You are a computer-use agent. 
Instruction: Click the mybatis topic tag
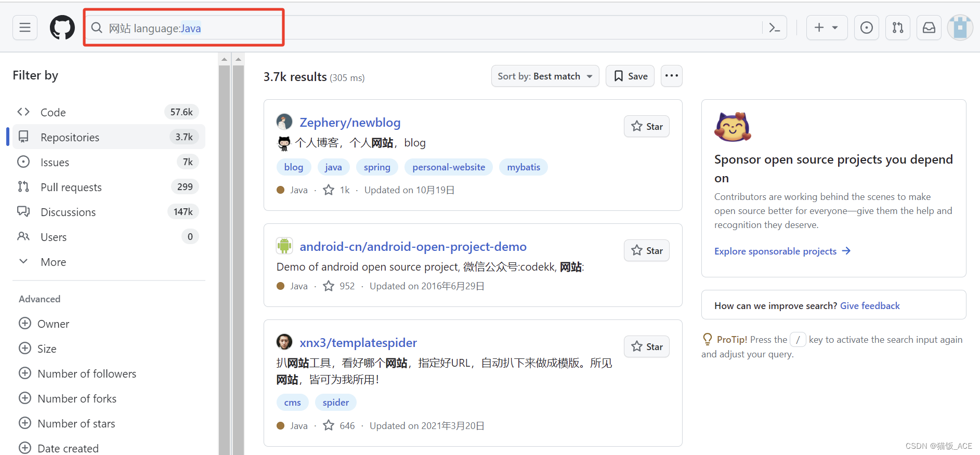point(524,167)
